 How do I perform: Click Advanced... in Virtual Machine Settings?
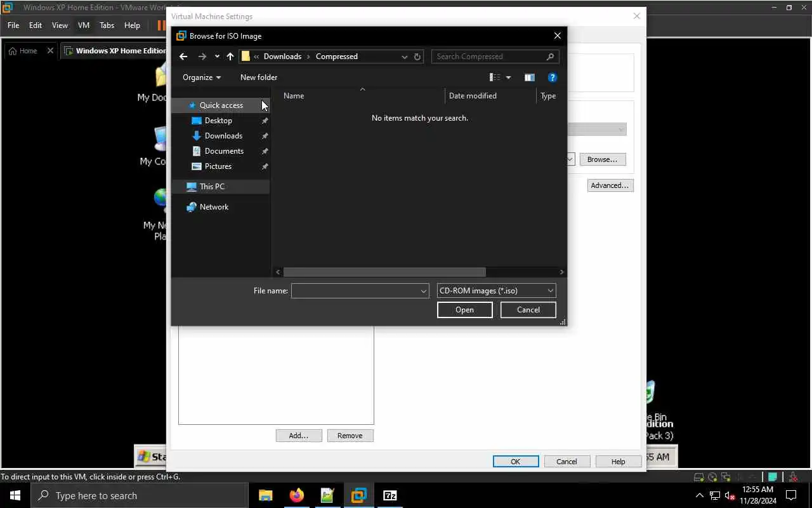610,185
